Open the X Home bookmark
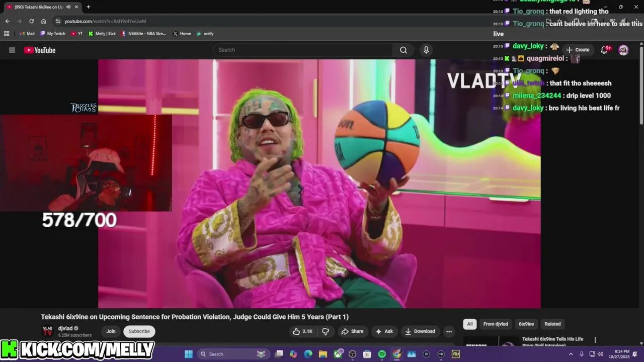Viewport: 644px width, 362px height. [182, 34]
